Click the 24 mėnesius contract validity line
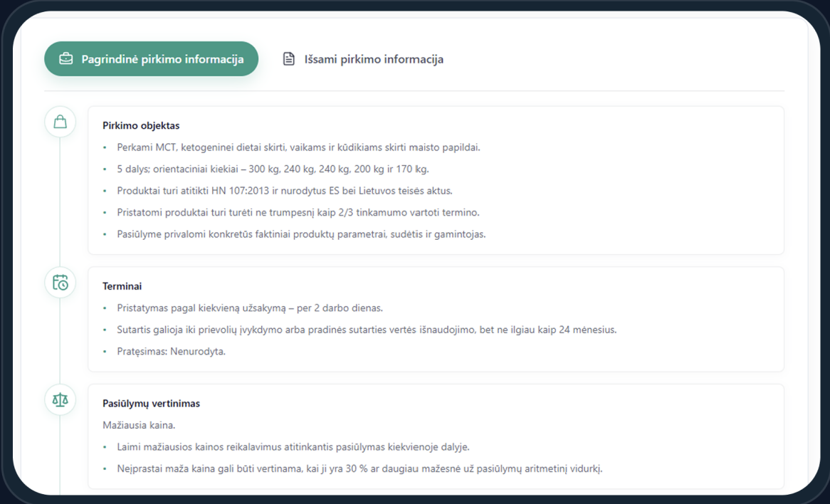 tap(367, 330)
